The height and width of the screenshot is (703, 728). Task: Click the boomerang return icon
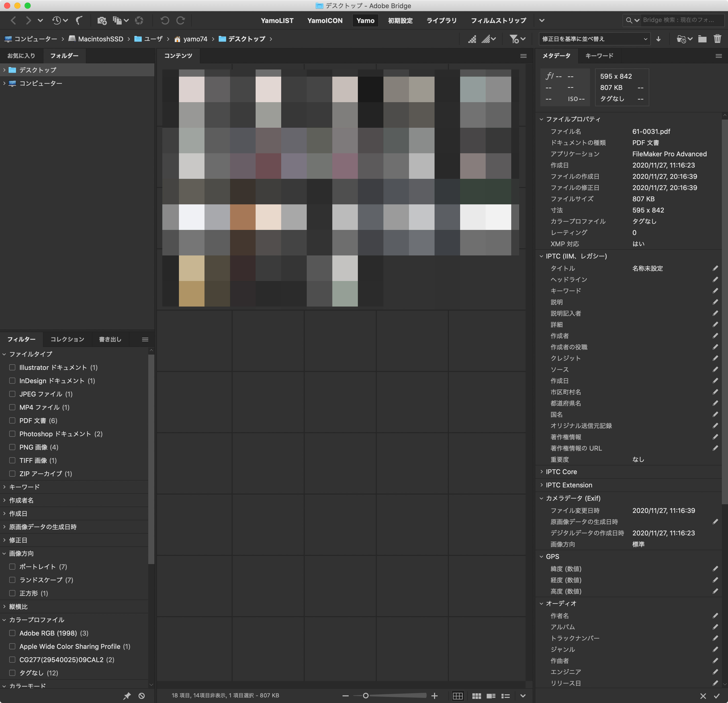(x=79, y=20)
